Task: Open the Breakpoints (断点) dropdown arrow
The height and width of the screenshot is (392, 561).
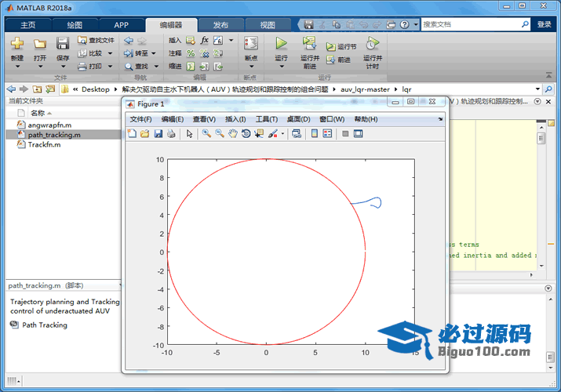Action: pos(251,67)
